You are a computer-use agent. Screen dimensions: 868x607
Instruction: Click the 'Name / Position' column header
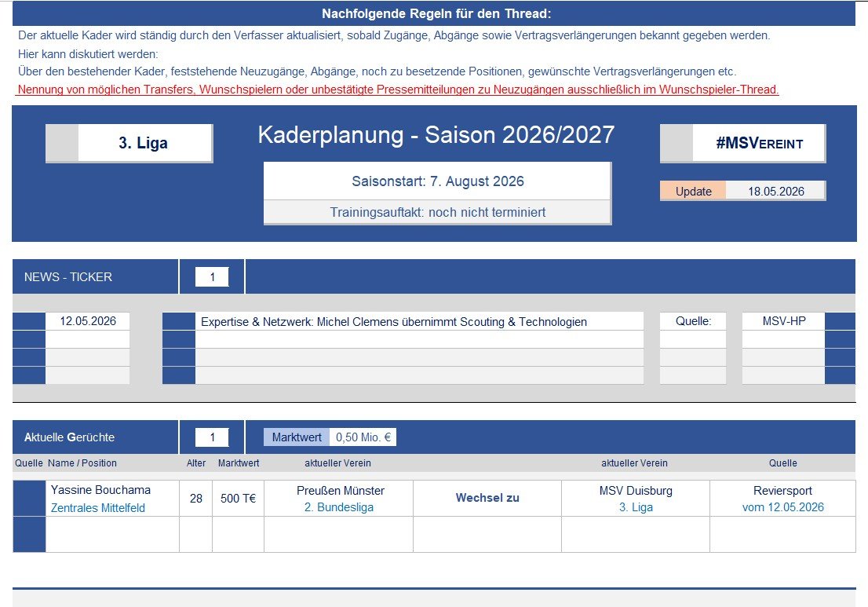[82, 463]
